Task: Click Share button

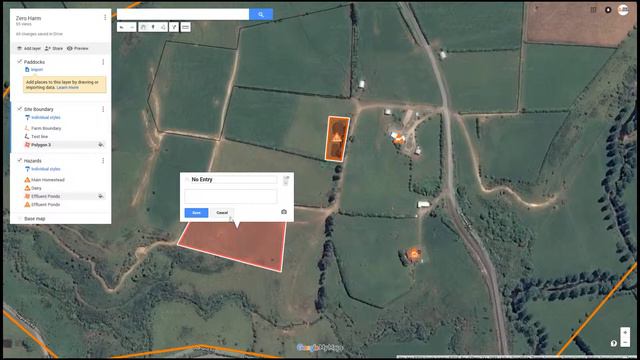Action: [x=54, y=49]
